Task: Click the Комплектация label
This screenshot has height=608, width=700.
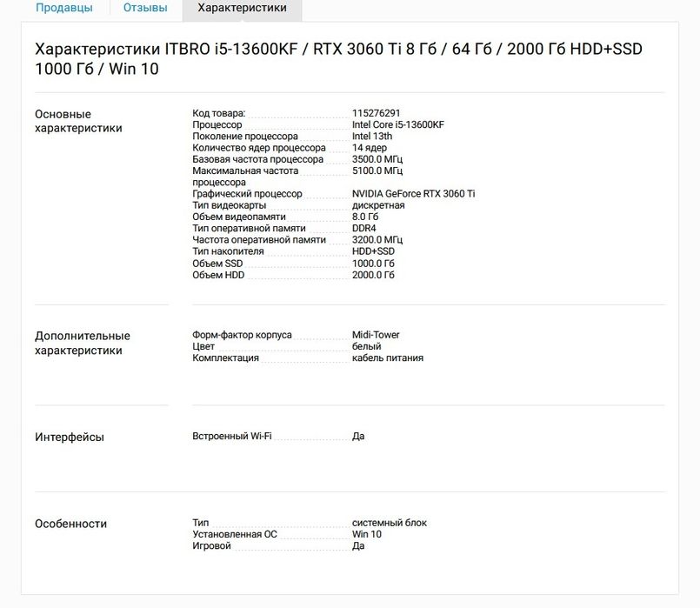Action: pos(225,358)
